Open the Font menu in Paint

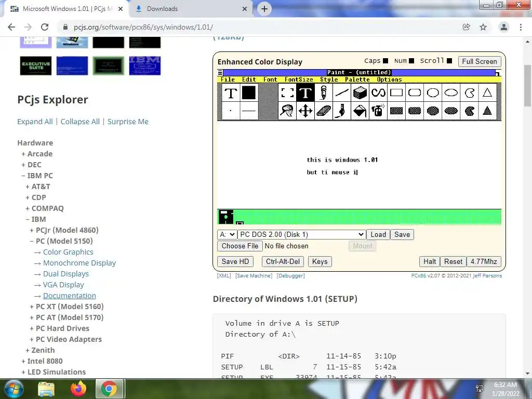coord(270,79)
